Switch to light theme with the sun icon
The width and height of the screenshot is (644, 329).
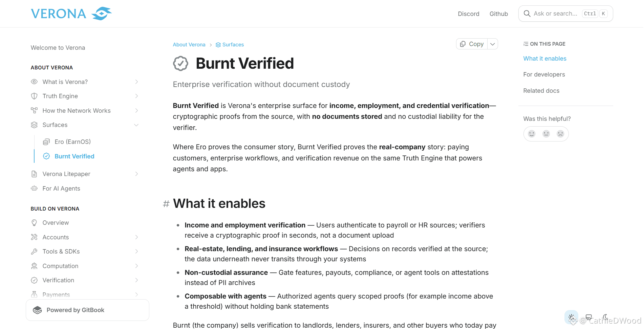point(572,317)
